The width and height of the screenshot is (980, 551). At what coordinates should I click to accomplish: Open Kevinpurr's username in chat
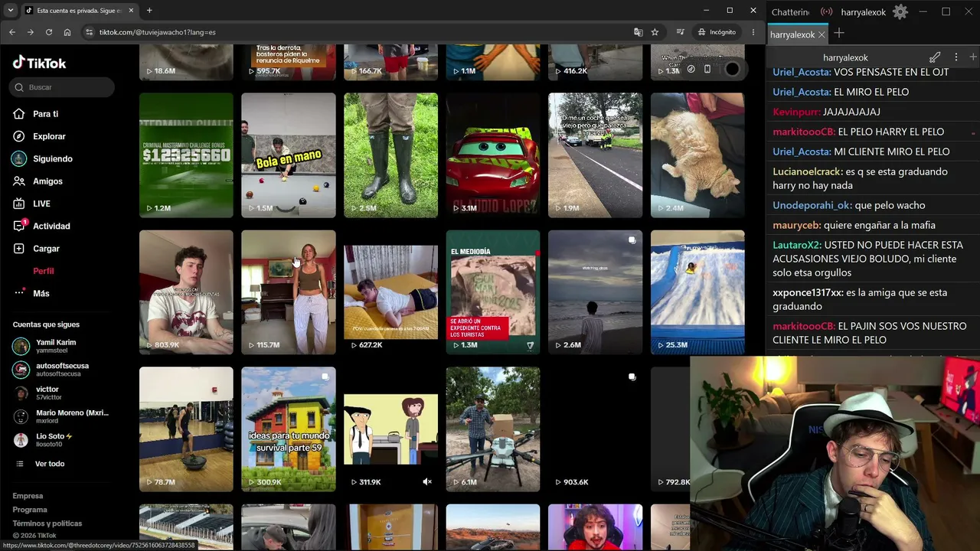796,112
